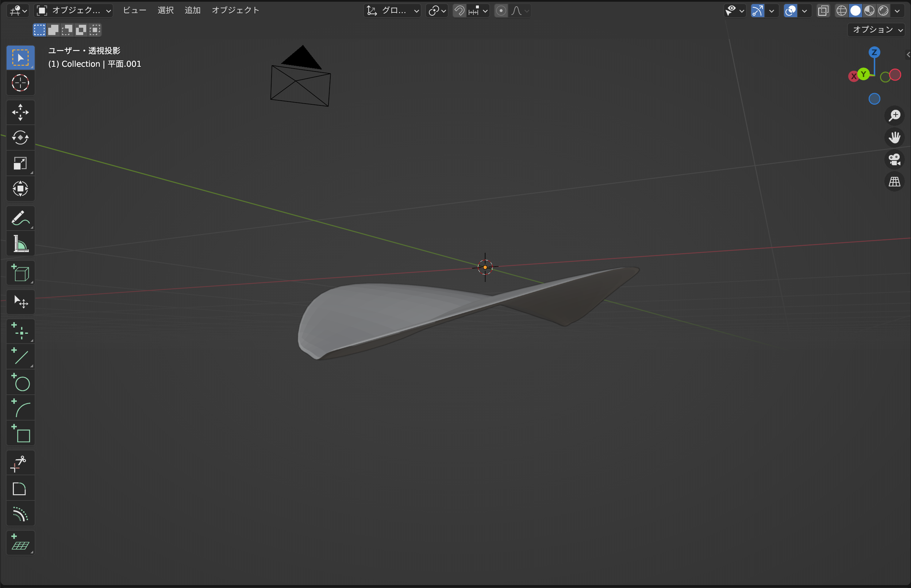
Task: Open the pivot point dropdown
Action: coord(437,11)
